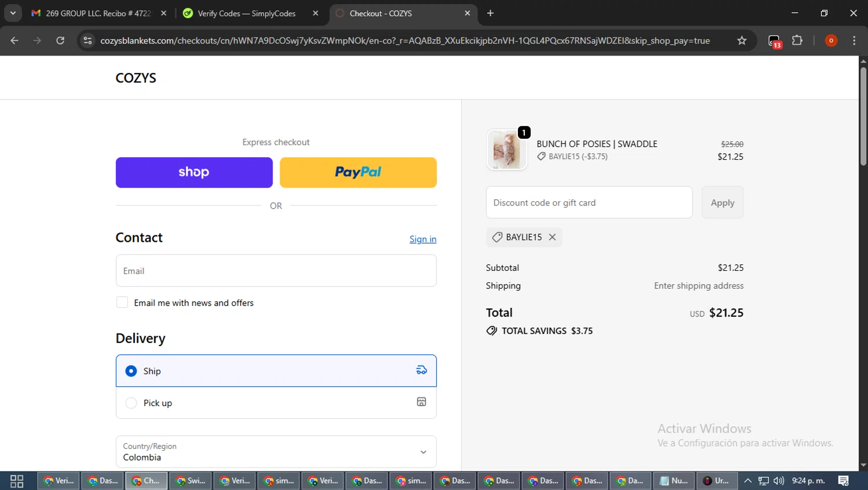Screen dimensions: 868x490
Task: Switch to 'Swi...' Chrome taskbar window
Action: pos(190,481)
